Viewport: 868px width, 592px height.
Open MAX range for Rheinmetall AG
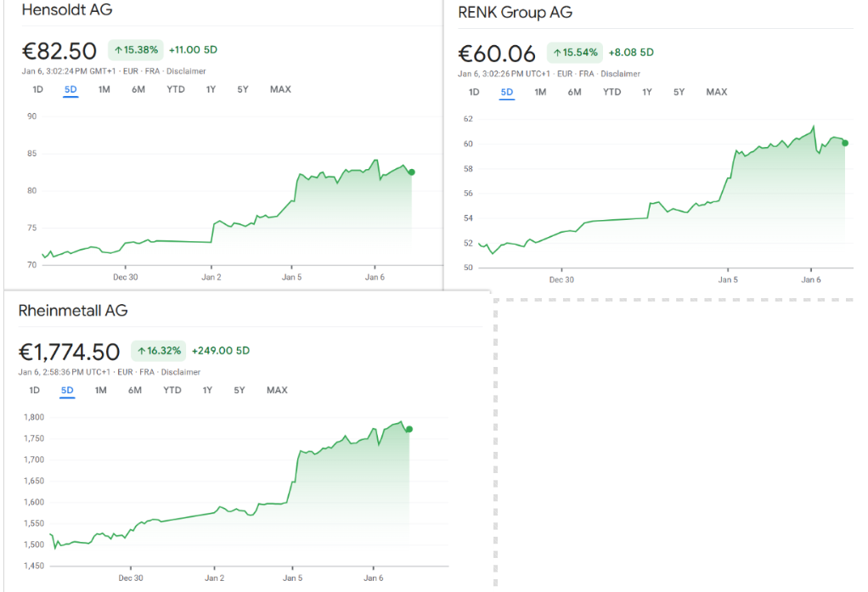coord(277,390)
